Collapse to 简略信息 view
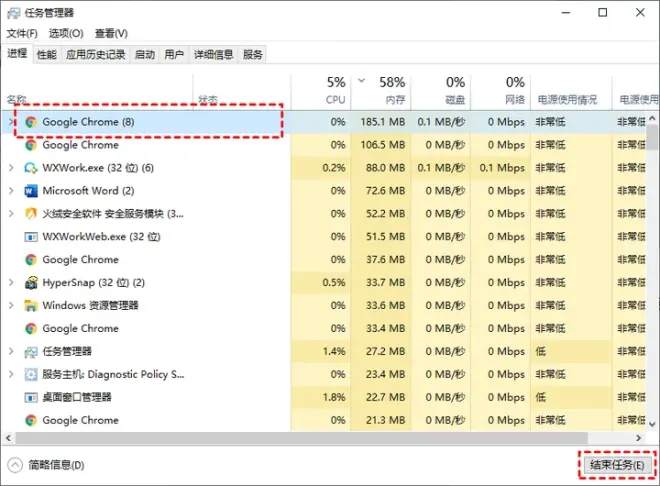Screen dimensions: 660x486 tap(46, 465)
